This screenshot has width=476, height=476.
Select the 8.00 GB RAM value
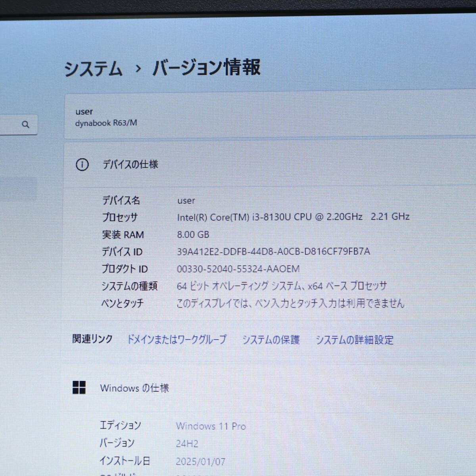(193, 234)
